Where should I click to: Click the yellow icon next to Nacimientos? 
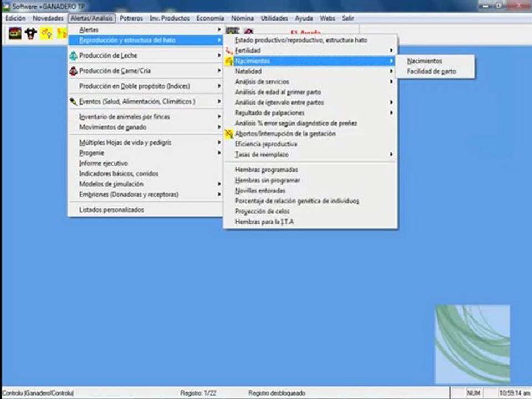click(229, 61)
